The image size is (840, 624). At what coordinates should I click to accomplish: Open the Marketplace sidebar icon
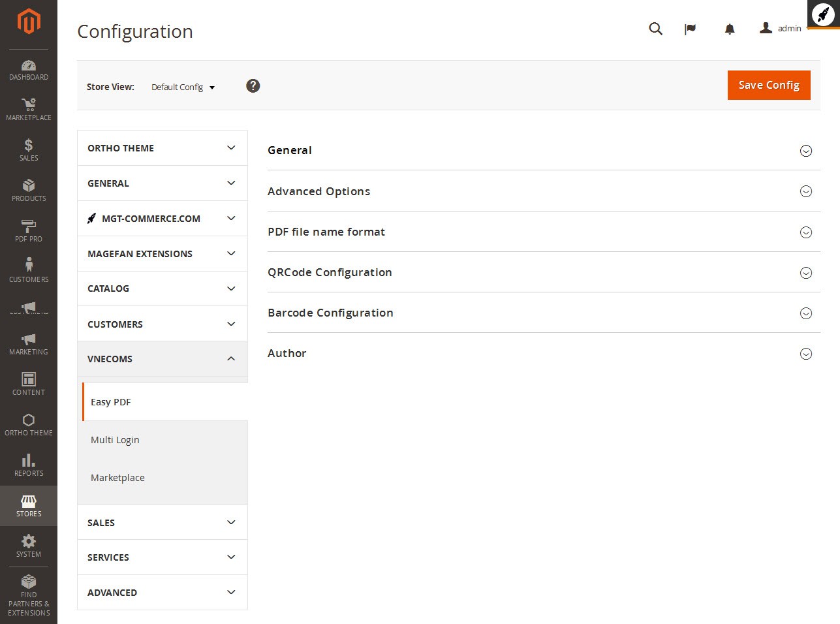click(29, 108)
